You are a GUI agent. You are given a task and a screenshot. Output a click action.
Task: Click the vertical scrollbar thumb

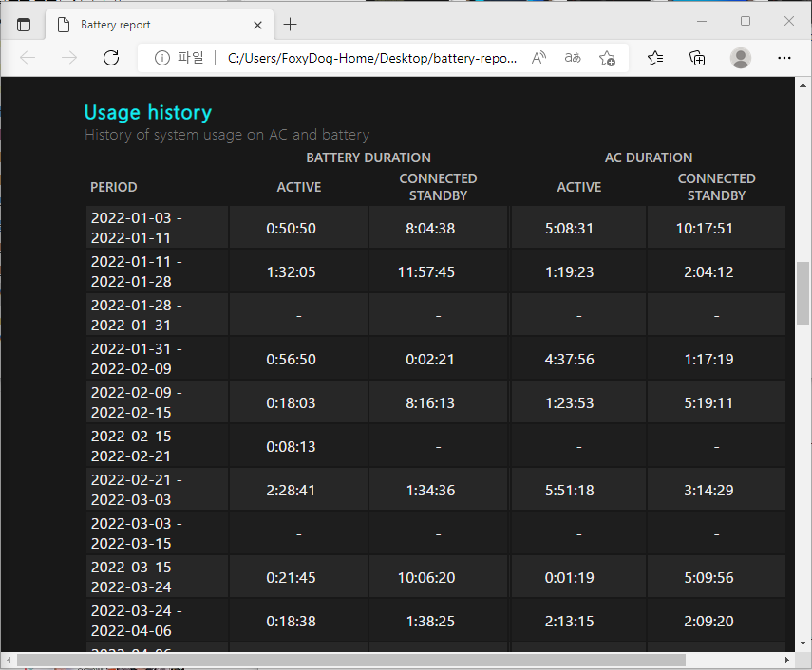(x=803, y=293)
